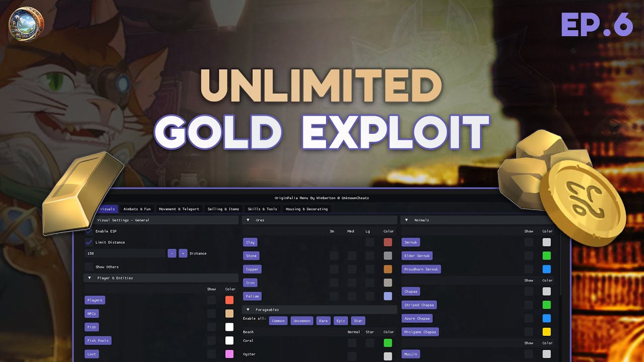Enable Show checkbox for Azure Chapaa
The width and height of the screenshot is (644, 362).
(529, 318)
